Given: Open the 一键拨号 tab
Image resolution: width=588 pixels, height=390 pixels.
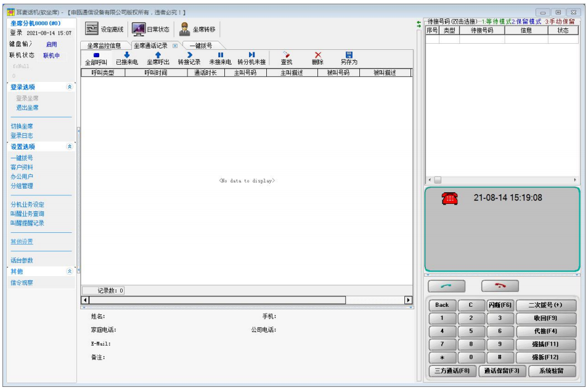Looking at the screenshot, I should (201, 46).
